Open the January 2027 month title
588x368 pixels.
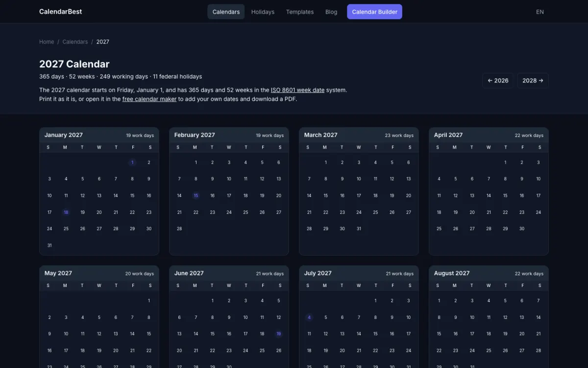tap(64, 135)
